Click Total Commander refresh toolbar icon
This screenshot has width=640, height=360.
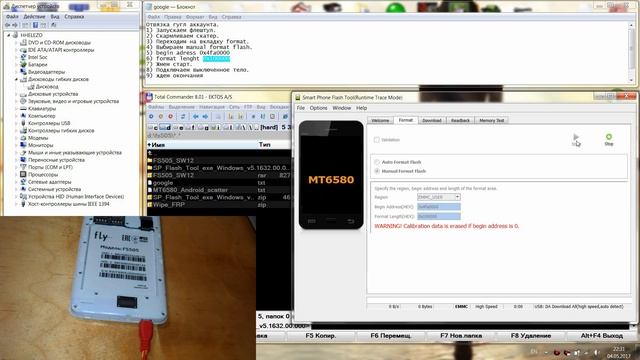click(x=183, y=117)
